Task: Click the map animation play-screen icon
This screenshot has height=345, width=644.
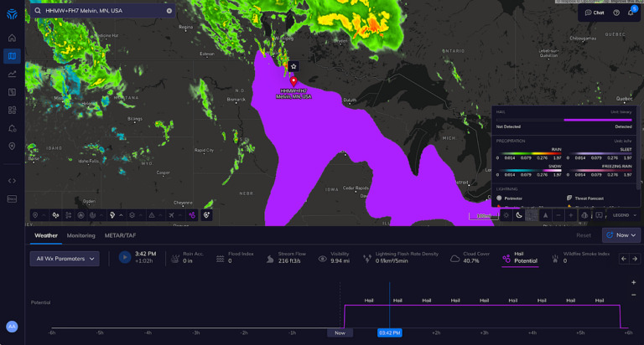Action: [x=600, y=215]
